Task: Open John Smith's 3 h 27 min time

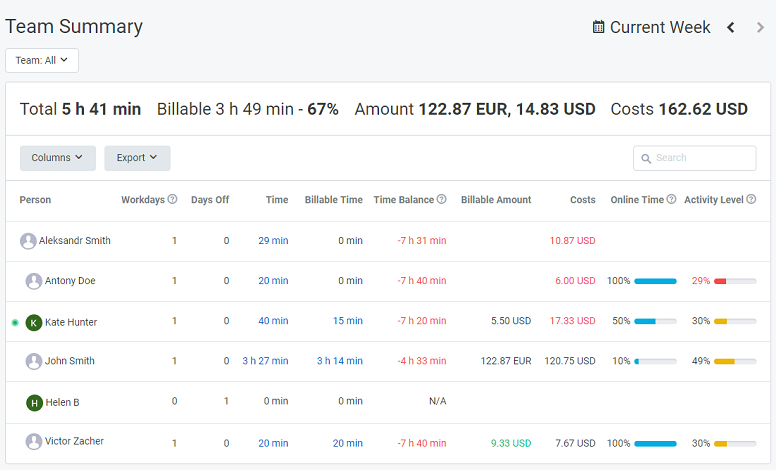Action: (265, 361)
